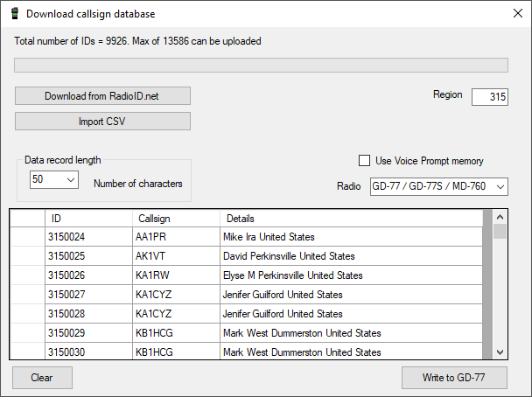Screen dimensions: 532x397
Task: Click Download from RadioID.net button
Action: point(102,95)
